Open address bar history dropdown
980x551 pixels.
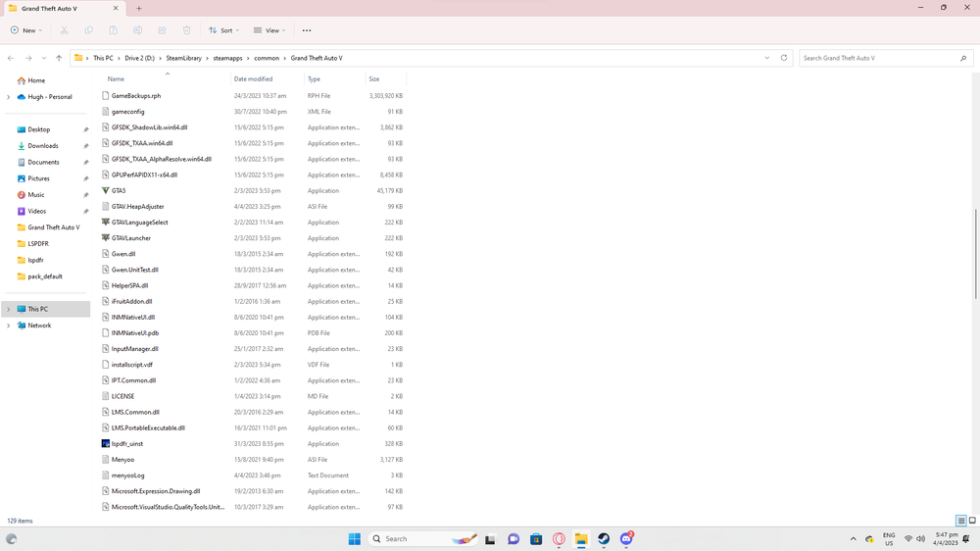point(767,58)
